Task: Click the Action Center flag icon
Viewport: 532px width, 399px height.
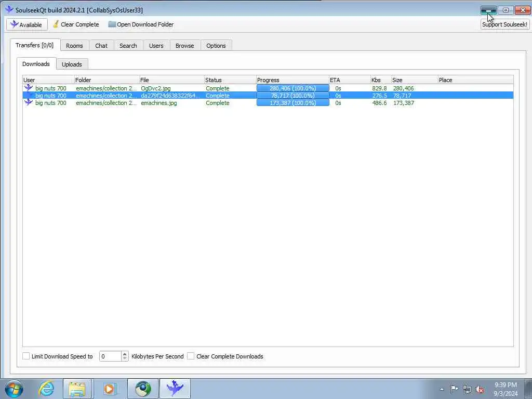Action: pyautogui.click(x=454, y=389)
